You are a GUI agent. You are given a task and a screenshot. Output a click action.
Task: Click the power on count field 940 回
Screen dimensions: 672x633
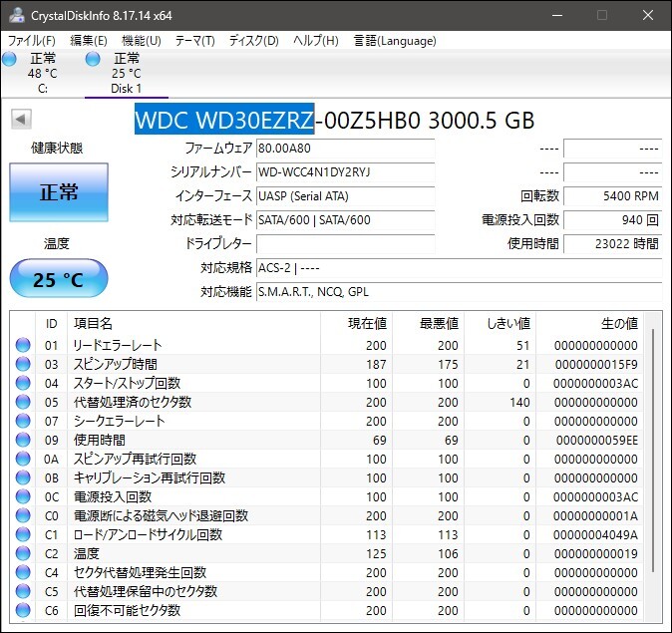(x=613, y=220)
